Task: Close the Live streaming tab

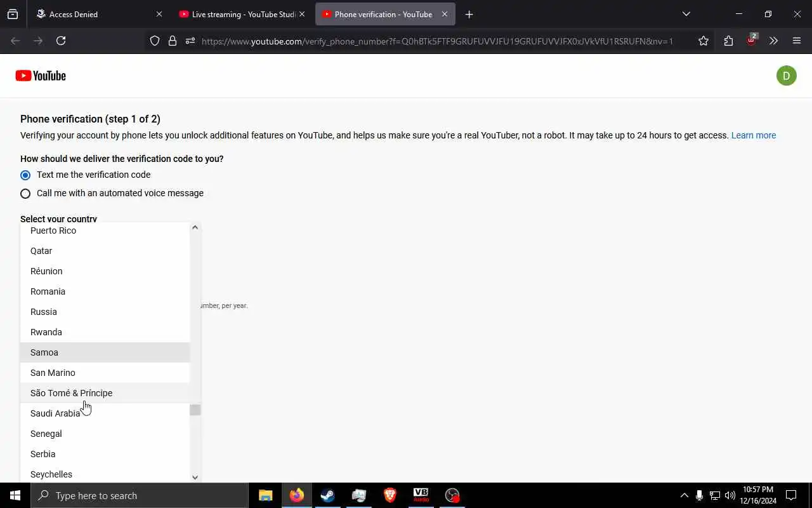Action: point(302,14)
